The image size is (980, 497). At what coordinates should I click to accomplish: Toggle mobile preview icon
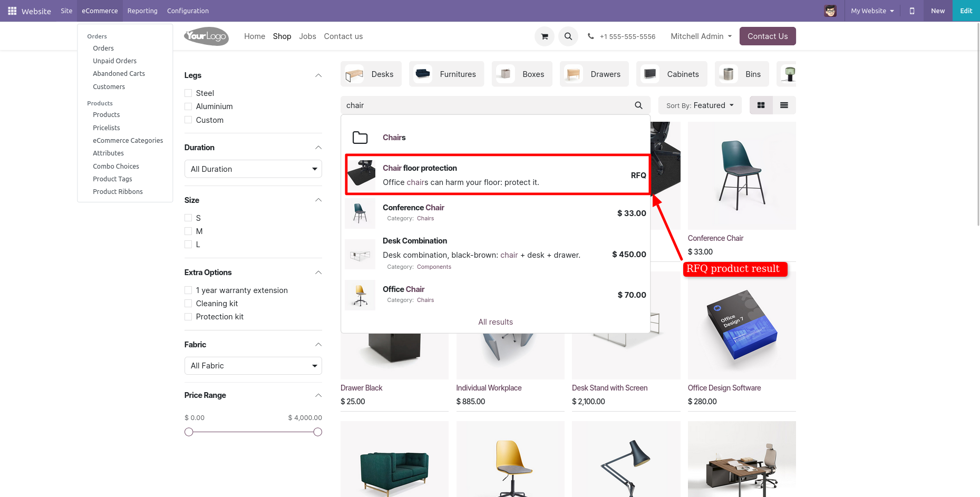coord(912,11)
